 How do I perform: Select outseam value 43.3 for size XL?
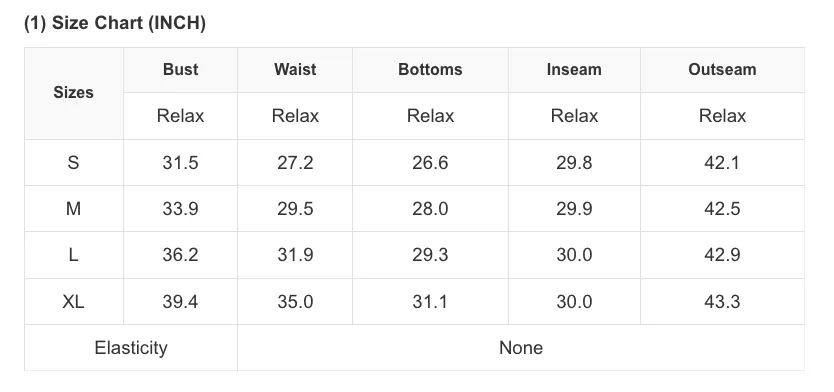pyautogui.click(x=722, y=302)
